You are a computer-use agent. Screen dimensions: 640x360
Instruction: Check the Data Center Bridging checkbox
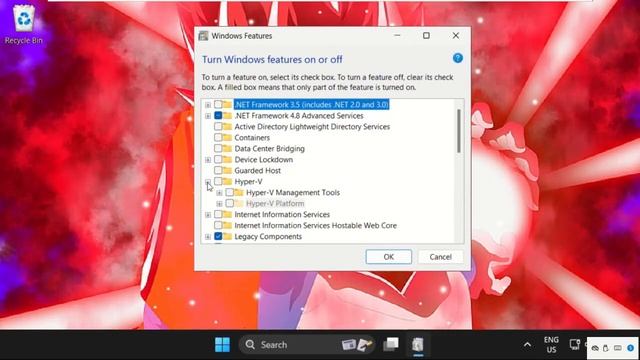coord(218,149)
